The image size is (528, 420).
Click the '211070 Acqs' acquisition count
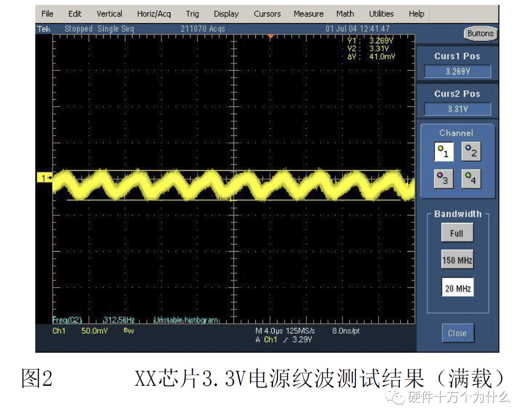(x=203, y=29)
